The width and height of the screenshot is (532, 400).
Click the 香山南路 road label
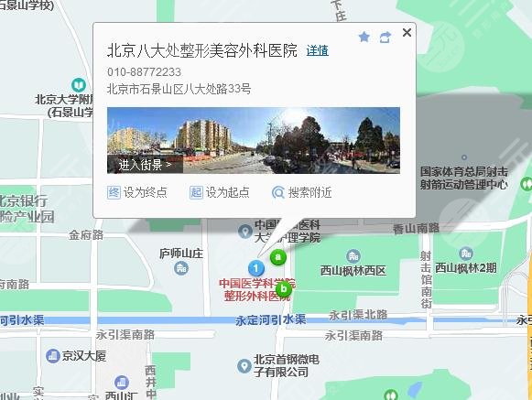(416, 228)
